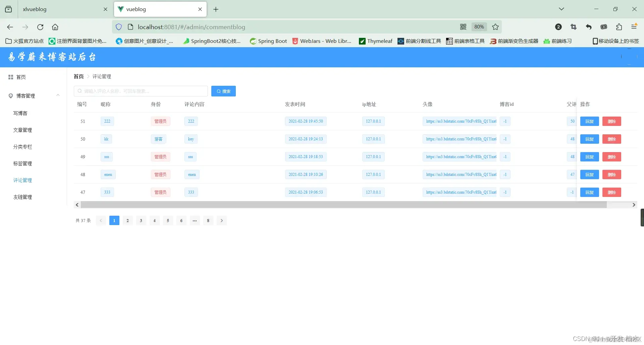Reply to comment number 49
The image size is (644, 345).
click(x=589, y=157)
